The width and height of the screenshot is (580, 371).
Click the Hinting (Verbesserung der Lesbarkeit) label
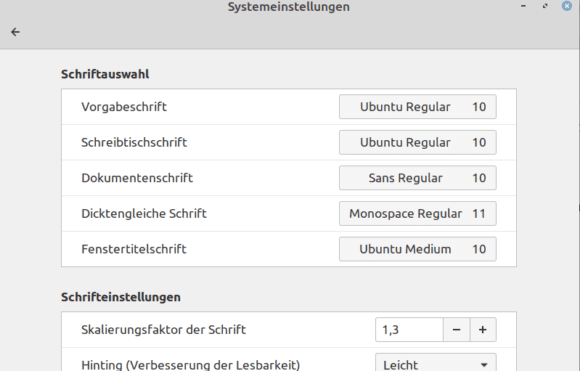190,365
